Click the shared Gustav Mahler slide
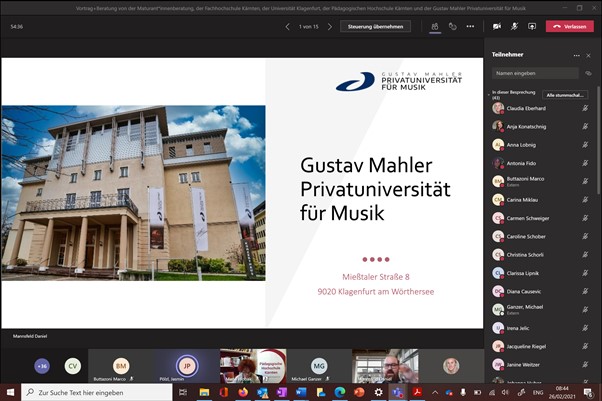The image size is (602, 401). [x=242, y=193]
